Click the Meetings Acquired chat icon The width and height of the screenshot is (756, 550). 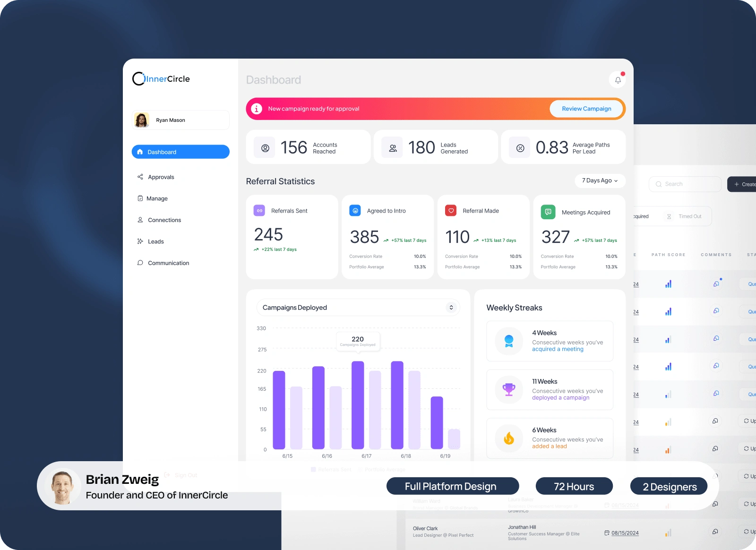tap(548, 212)
